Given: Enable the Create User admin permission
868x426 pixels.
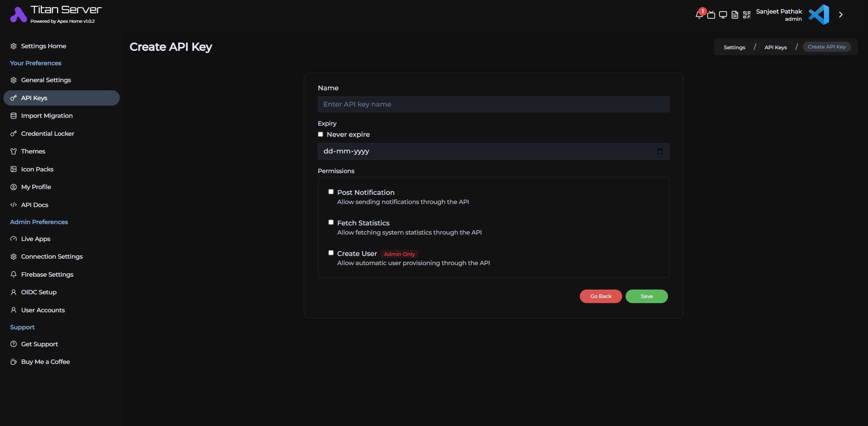Looking at the screenshot, I should (331, 253).
